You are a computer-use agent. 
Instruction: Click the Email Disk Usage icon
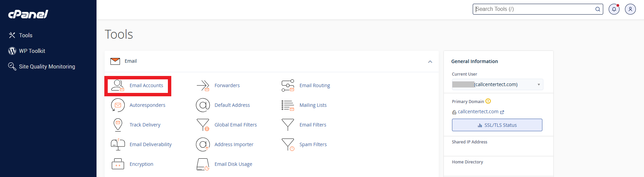pos(203,164)
